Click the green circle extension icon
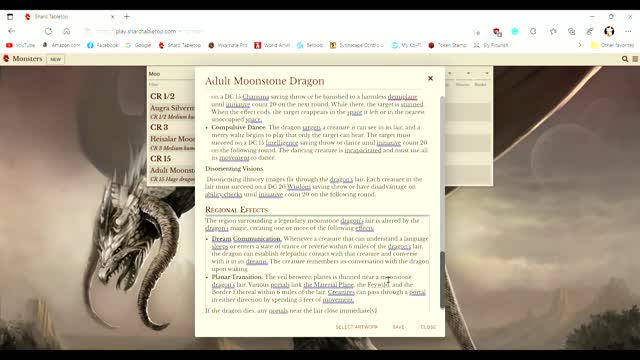640x360 pixels. pyautogui.click(x=515, y=31)
